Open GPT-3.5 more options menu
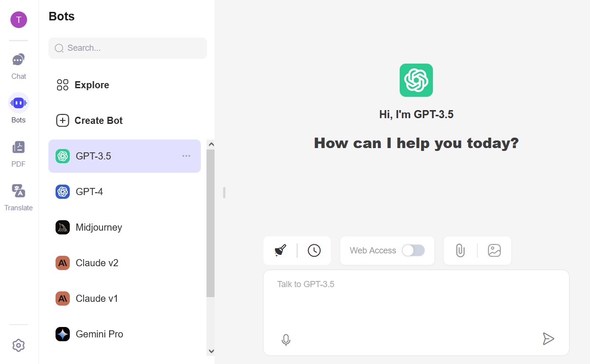This screenshot has width=590, height=364. coord(187,156)
